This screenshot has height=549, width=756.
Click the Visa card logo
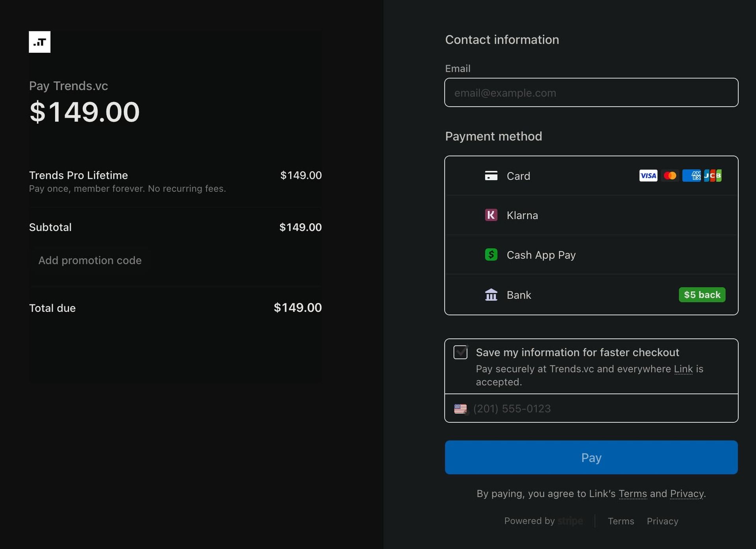[648, 176]
